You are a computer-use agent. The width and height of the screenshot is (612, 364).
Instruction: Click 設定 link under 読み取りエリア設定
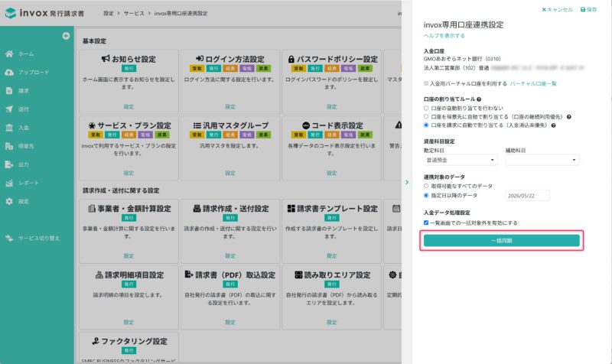tap(332, 323)
